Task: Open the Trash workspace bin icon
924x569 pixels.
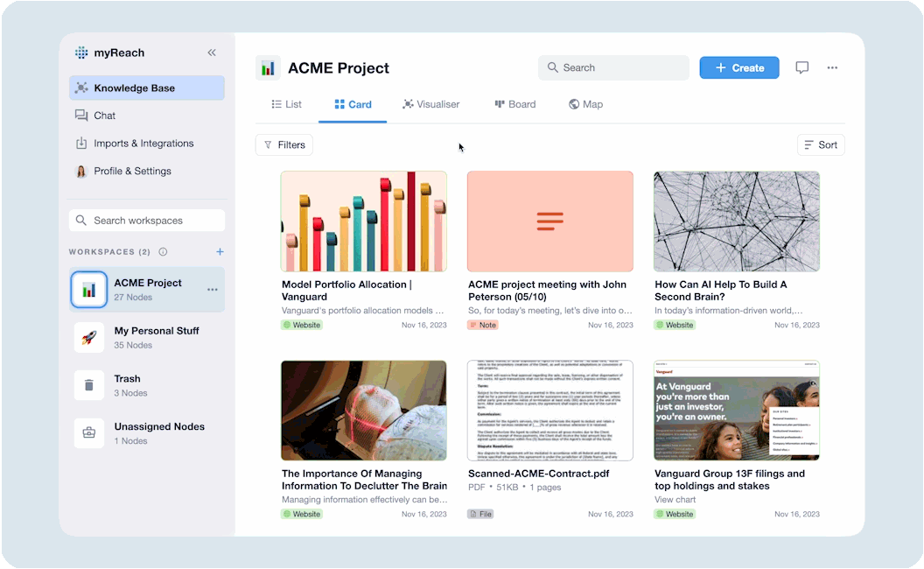Action: (89, 385)
